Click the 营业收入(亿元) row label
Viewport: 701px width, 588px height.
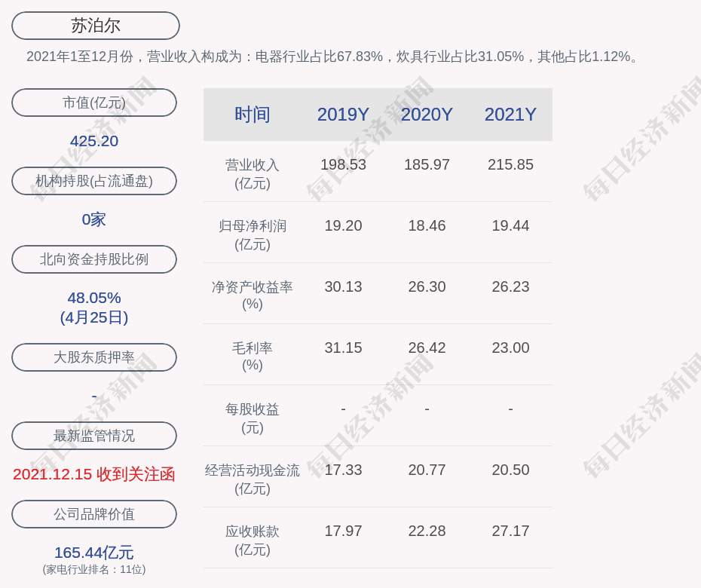[253, 174]
